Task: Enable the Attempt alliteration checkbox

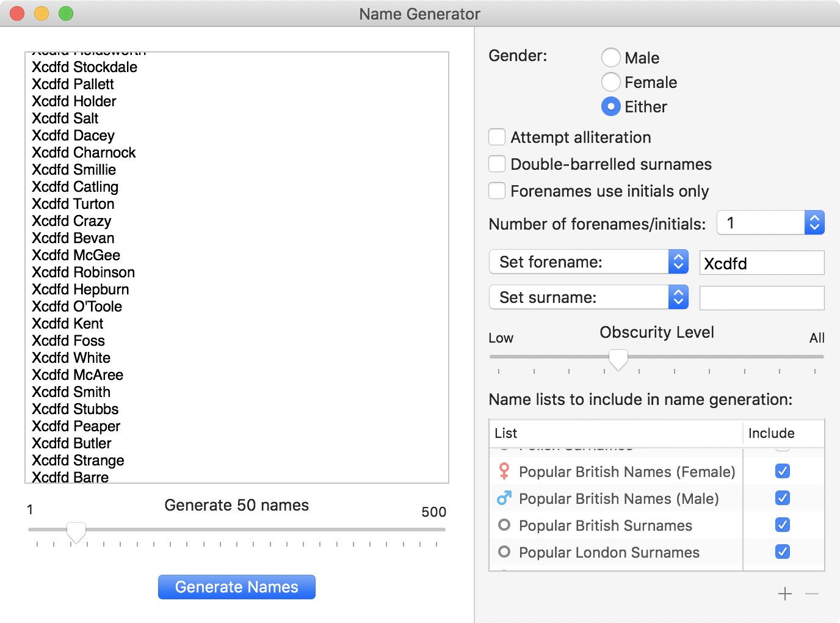Action: [x=497, y=137]
